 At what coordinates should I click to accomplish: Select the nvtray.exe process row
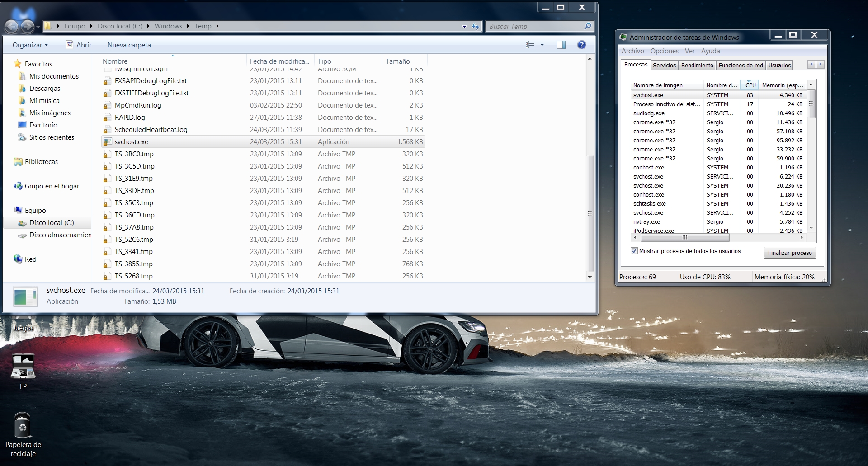(718, 222)
